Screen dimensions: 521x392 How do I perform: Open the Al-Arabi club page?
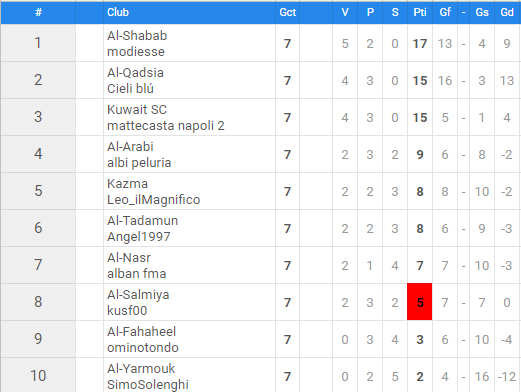(x=130, y=147)
